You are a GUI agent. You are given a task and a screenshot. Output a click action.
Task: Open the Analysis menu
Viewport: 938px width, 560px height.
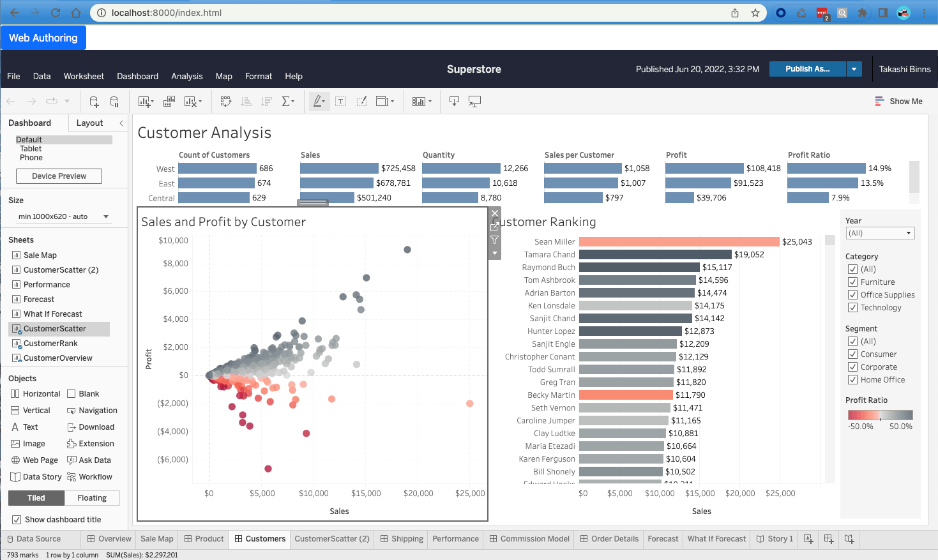[x=186, y=76]
